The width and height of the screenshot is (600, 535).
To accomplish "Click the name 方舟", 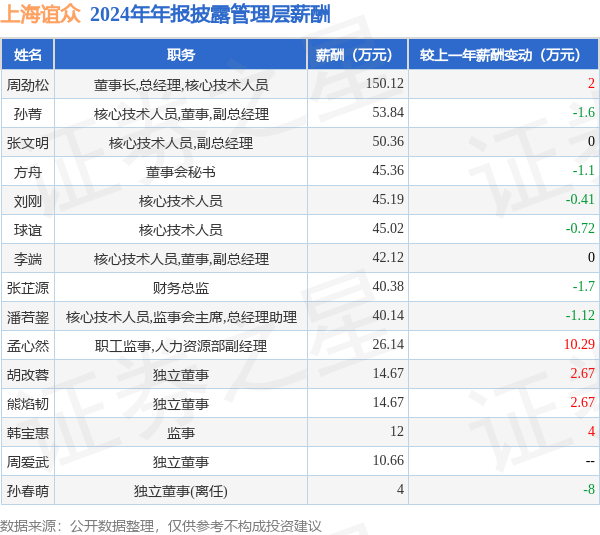I will [x=28, y=172].
